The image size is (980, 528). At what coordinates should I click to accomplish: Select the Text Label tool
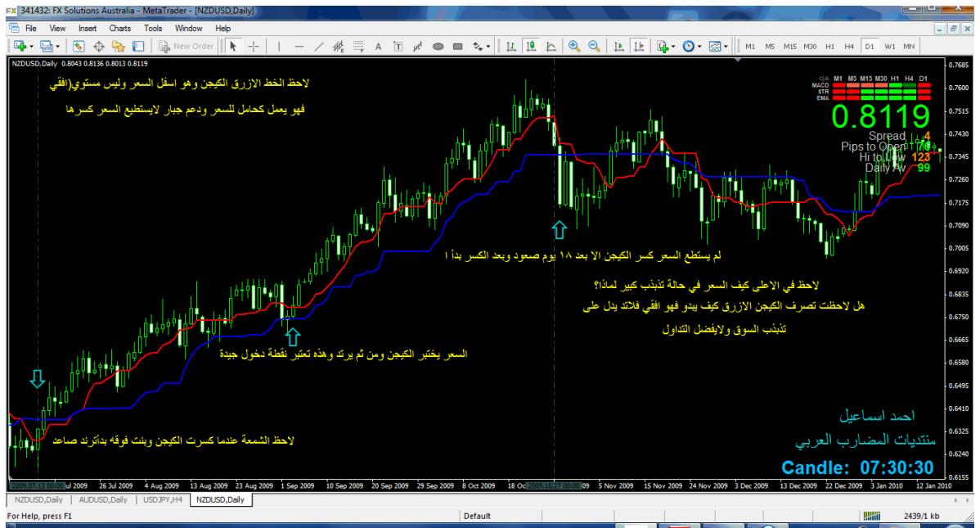point(398,47)
